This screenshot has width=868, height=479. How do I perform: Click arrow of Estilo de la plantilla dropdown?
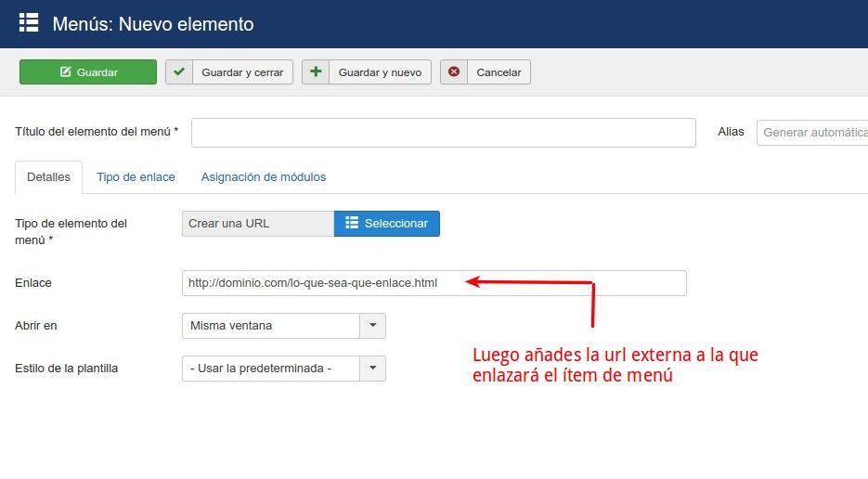(x=373, y=369)
